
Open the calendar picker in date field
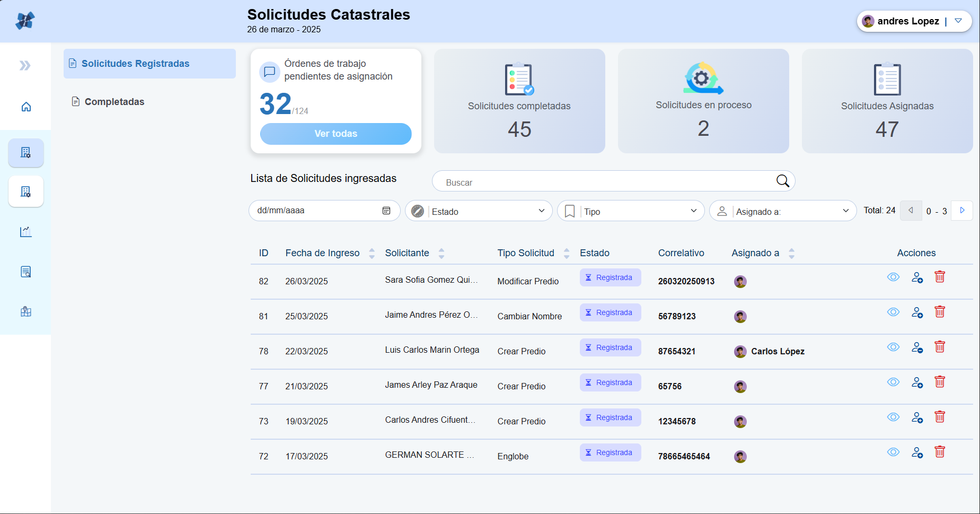pyautogui.click(x=386, y=211)
